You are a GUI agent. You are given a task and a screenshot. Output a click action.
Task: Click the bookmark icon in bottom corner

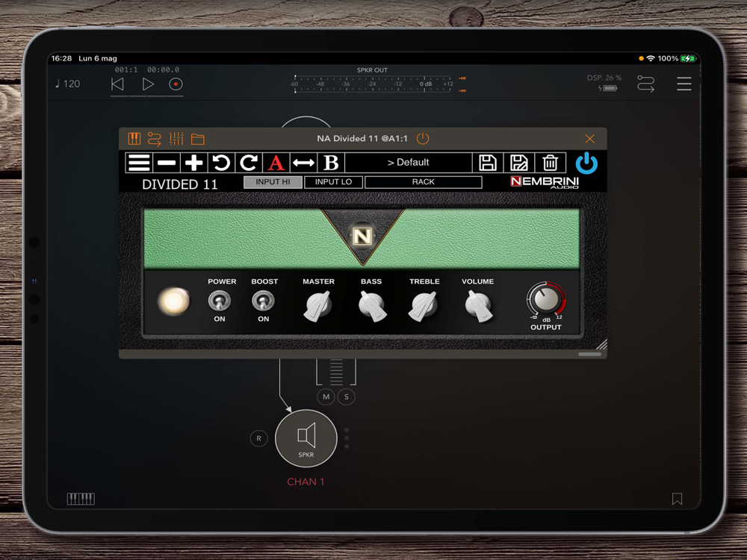point(677,499)
